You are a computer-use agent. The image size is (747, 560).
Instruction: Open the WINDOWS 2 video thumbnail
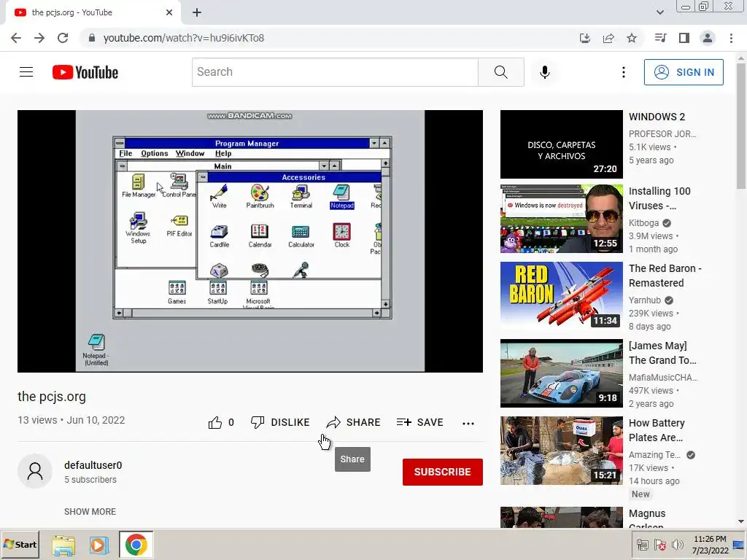tap(561, 144)
